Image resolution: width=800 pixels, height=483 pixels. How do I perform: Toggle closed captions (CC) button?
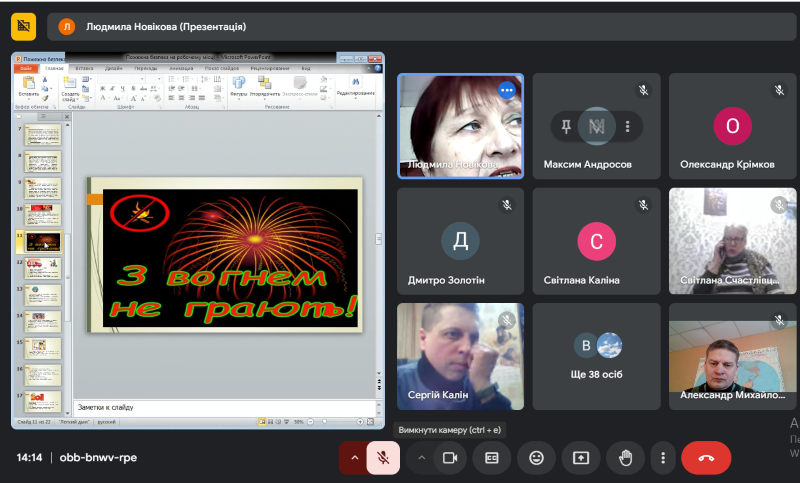(x=492, y=458)
